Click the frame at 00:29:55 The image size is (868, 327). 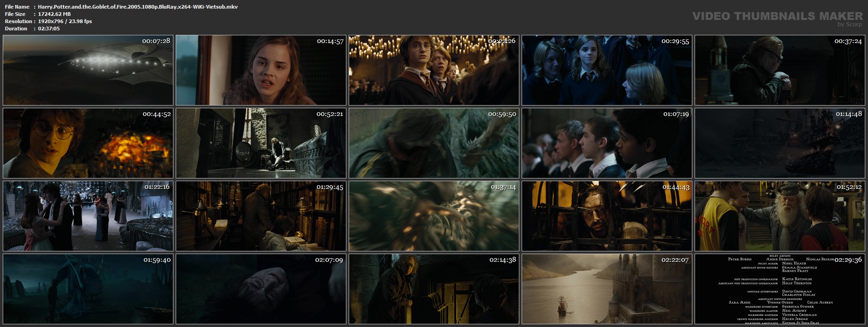click(x=607, y=70)
